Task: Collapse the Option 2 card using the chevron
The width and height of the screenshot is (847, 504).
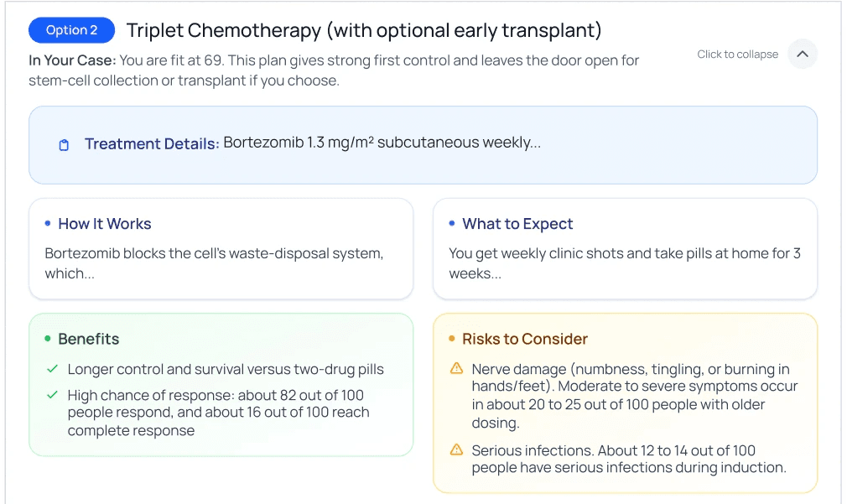Action: (x=803, y=55)
